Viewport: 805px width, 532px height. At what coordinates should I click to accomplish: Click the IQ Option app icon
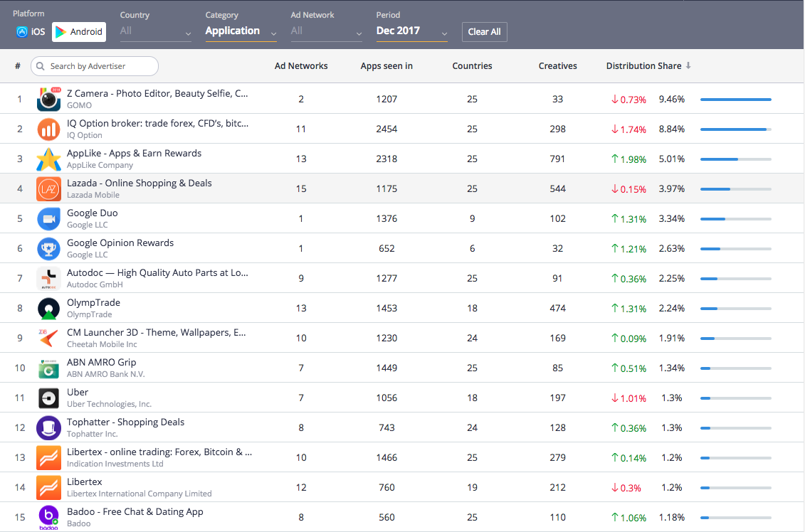coord(49,129)
